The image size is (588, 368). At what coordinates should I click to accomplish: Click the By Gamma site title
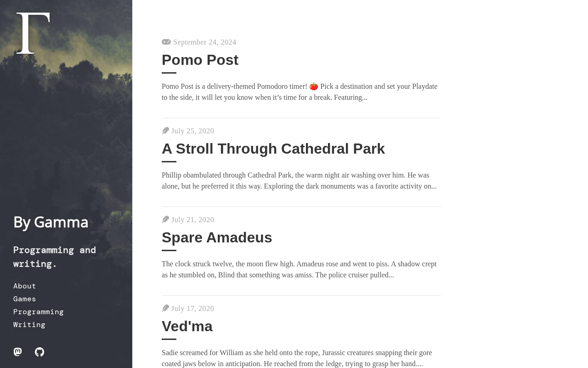[51, 223]
